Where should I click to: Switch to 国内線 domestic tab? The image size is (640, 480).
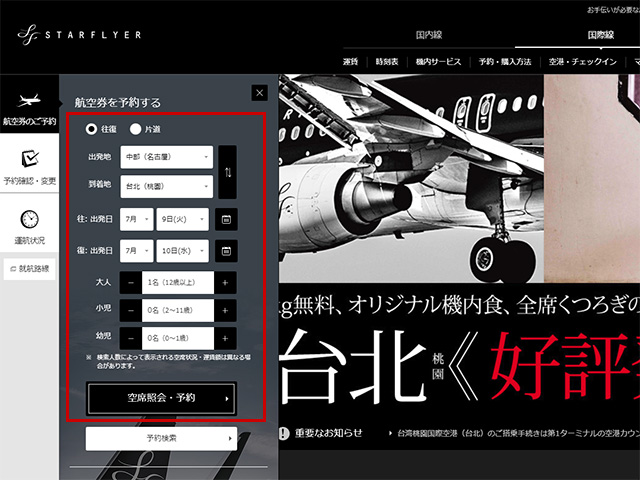pos(429,35)
